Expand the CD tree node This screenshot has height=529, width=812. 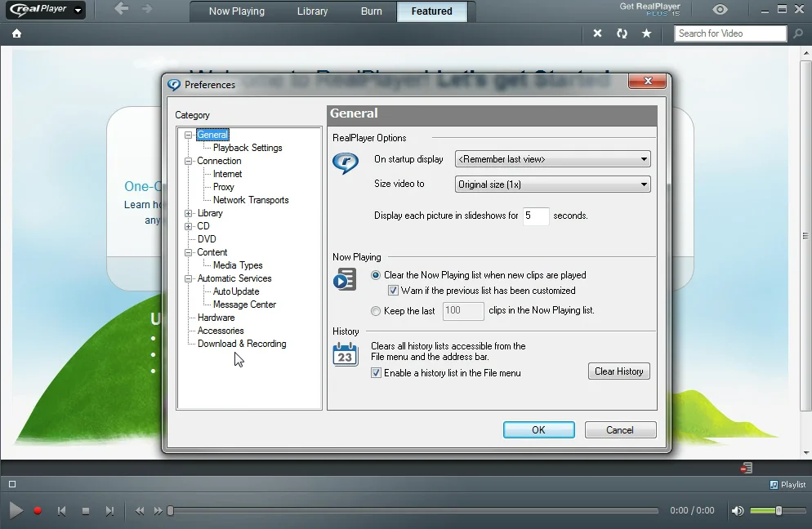tap(188, 226)
